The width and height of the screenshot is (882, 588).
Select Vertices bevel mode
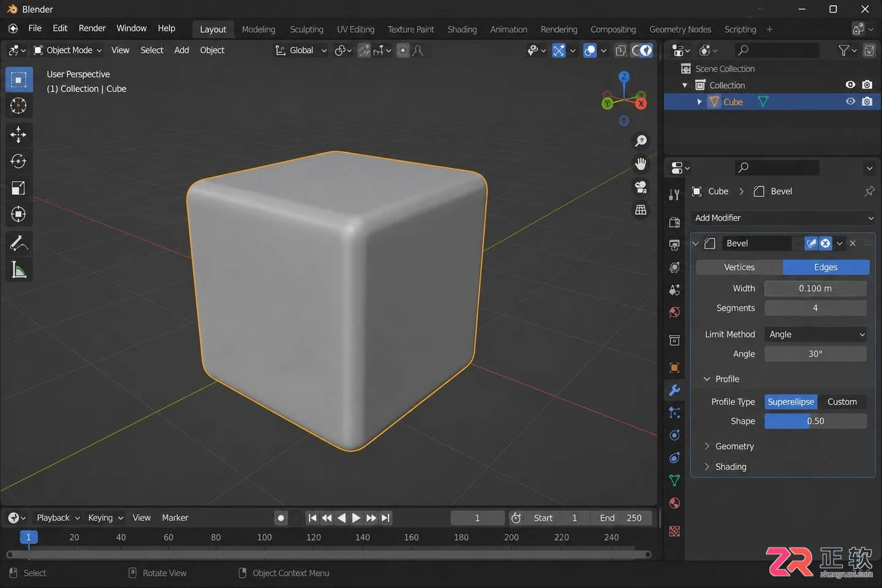click(x=739, y=267)
